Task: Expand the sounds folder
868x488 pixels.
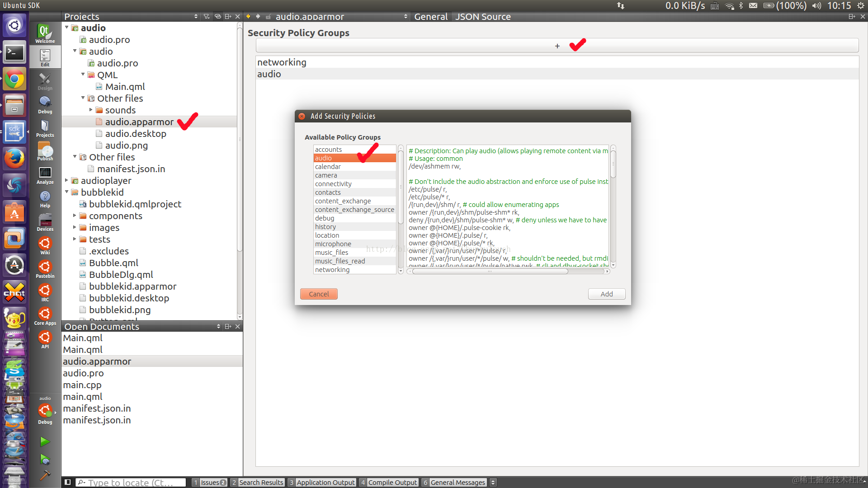Action: point(91,110)
